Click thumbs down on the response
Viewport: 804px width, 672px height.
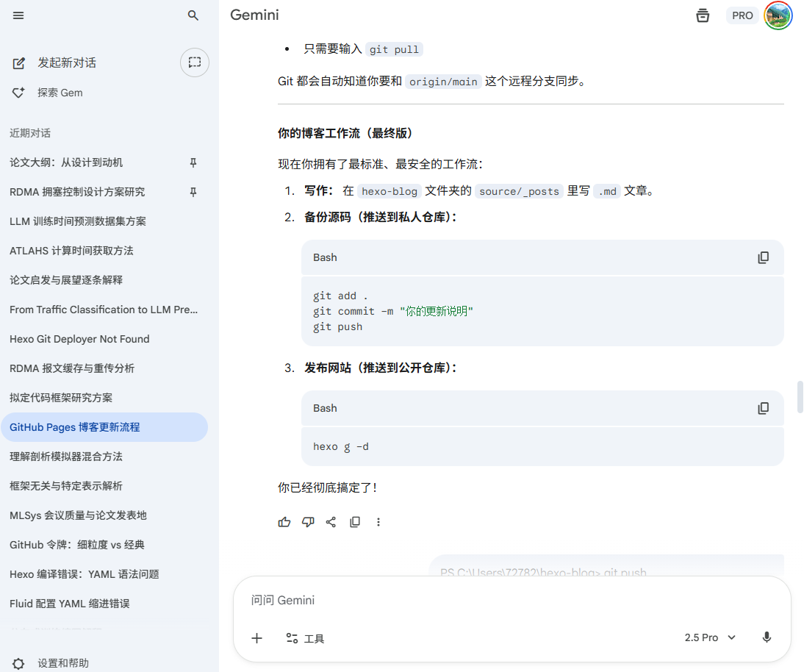point(308,522)
